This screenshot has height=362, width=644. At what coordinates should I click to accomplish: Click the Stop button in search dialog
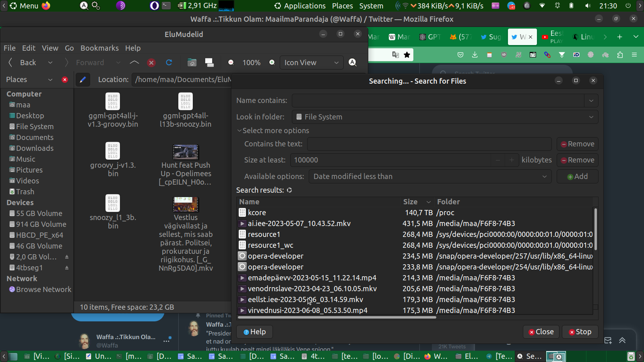pyautogui.click(x=580, y=332)
